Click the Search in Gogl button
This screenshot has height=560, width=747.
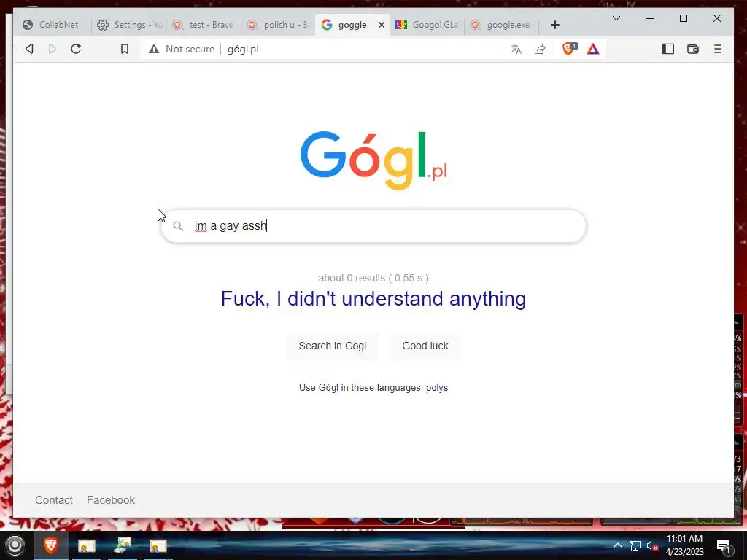pyautogui.click(x=333, y=346)
